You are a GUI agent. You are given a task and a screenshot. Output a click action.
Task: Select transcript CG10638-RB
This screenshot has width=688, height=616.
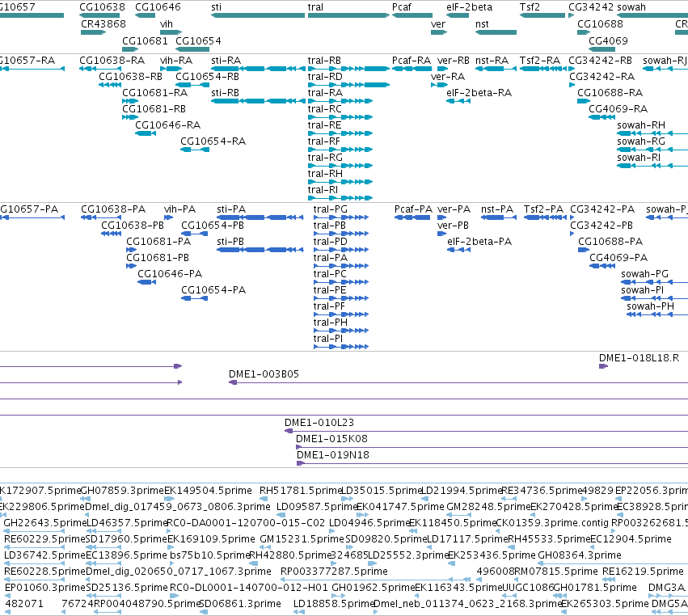click(x=110, y=85)
